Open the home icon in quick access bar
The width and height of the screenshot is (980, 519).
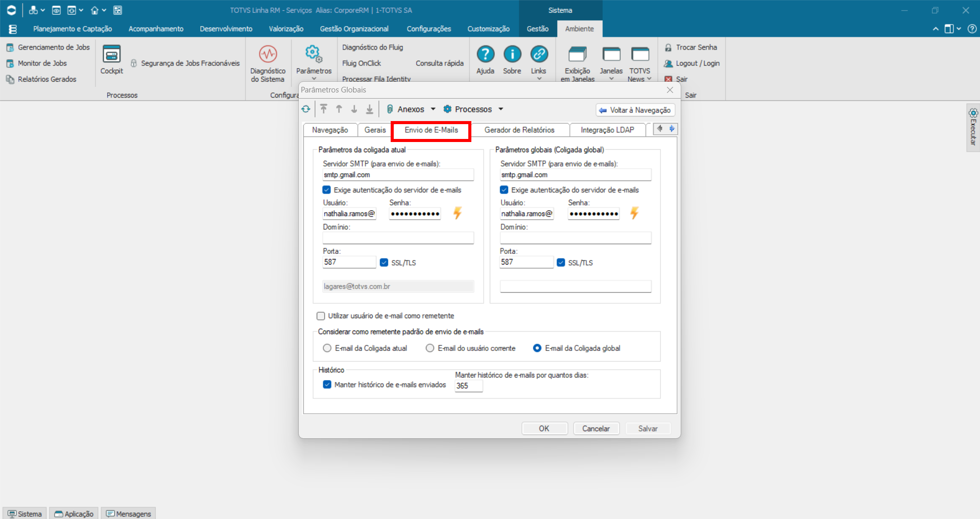tap(94, 10)
